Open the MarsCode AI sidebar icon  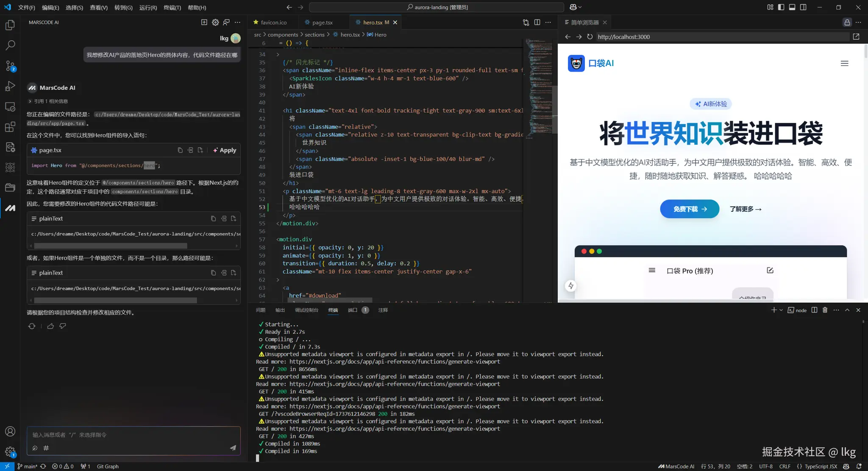(10, 208)
